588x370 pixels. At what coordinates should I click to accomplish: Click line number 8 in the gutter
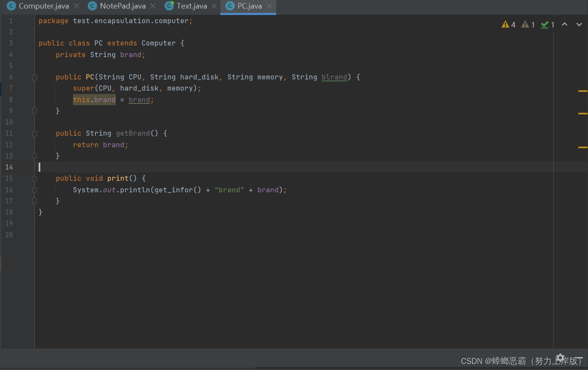point(11,100)
